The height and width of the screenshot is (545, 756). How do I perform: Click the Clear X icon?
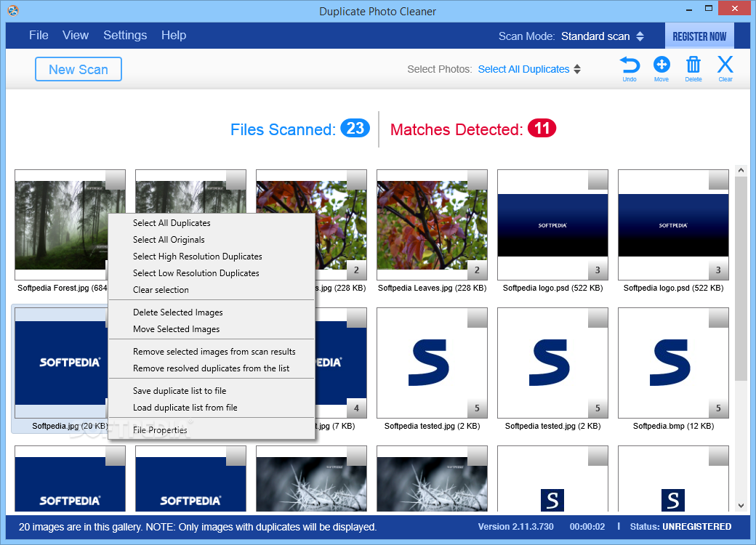pos(725,65)
